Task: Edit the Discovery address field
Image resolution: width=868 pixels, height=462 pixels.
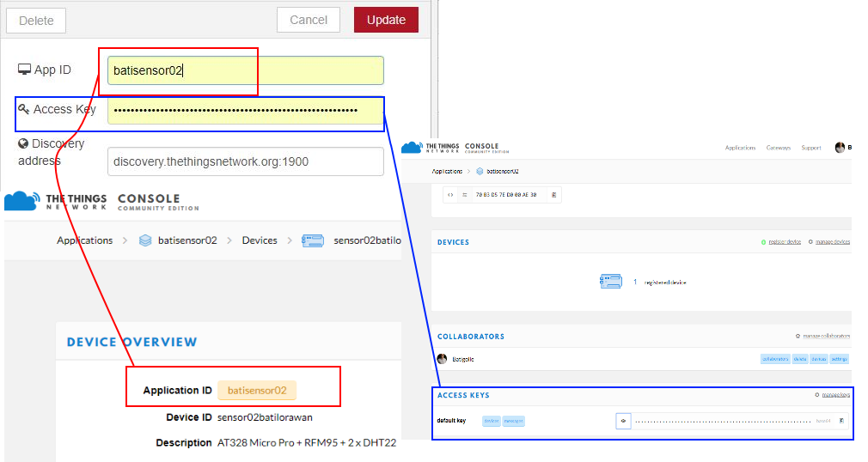Action: [x=245, y=161]
